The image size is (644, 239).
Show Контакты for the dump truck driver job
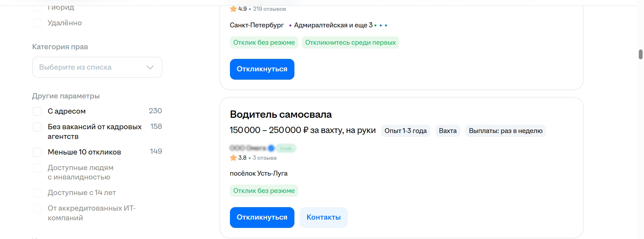point(324,218)
